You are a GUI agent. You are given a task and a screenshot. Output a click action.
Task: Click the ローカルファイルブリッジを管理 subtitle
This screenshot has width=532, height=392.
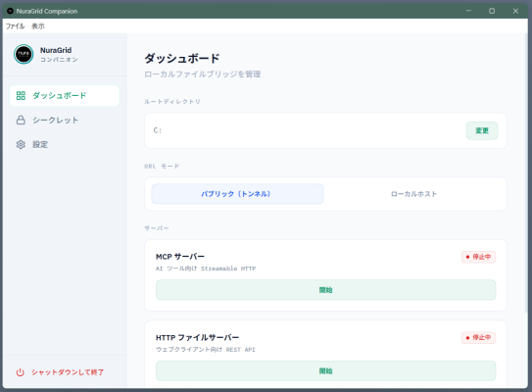(203, 74)
